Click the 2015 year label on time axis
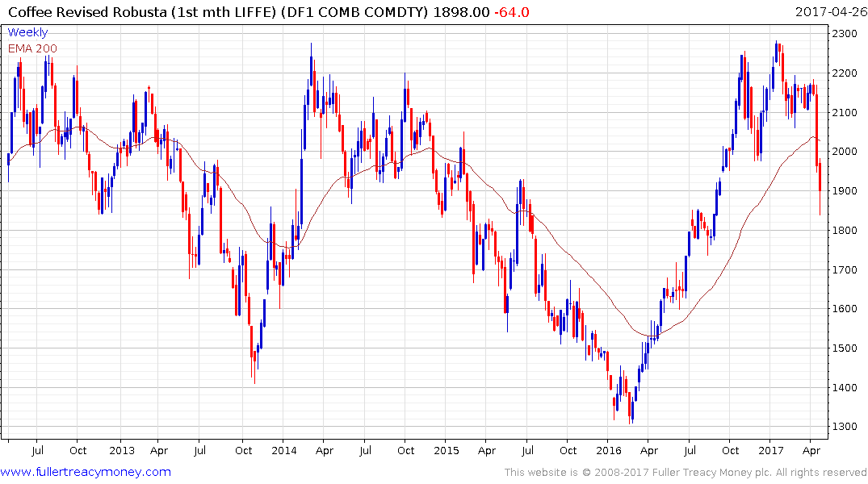Viewport: 868px width, 484px height. tap(447, 450)
